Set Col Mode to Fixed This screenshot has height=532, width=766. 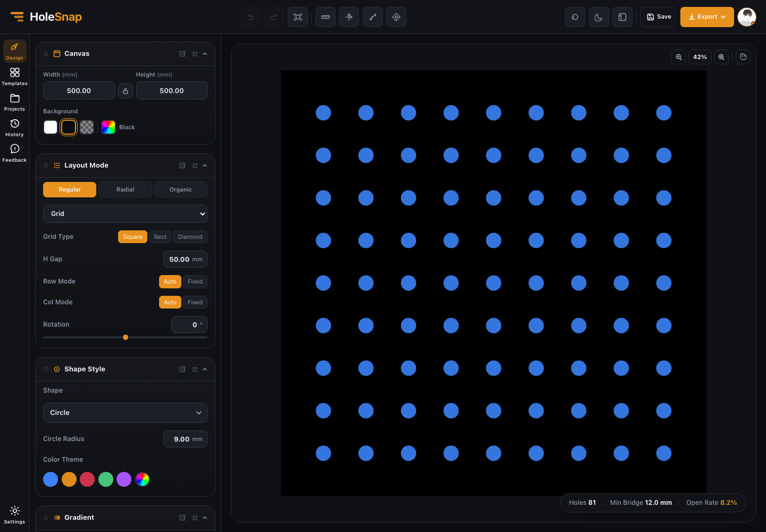point(195,302)
